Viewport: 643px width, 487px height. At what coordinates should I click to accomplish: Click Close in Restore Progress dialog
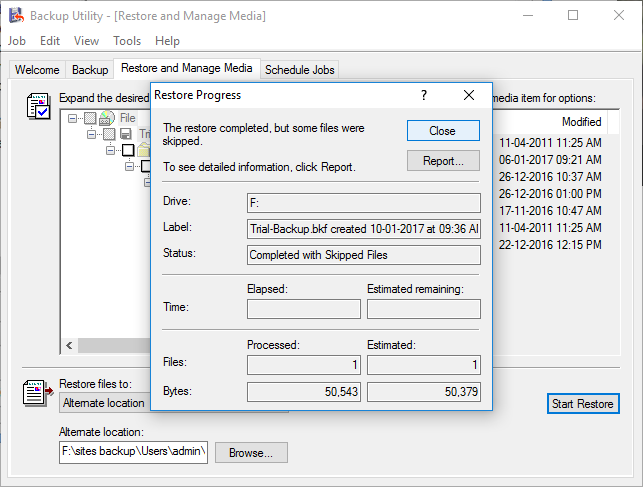coord(443,131)
